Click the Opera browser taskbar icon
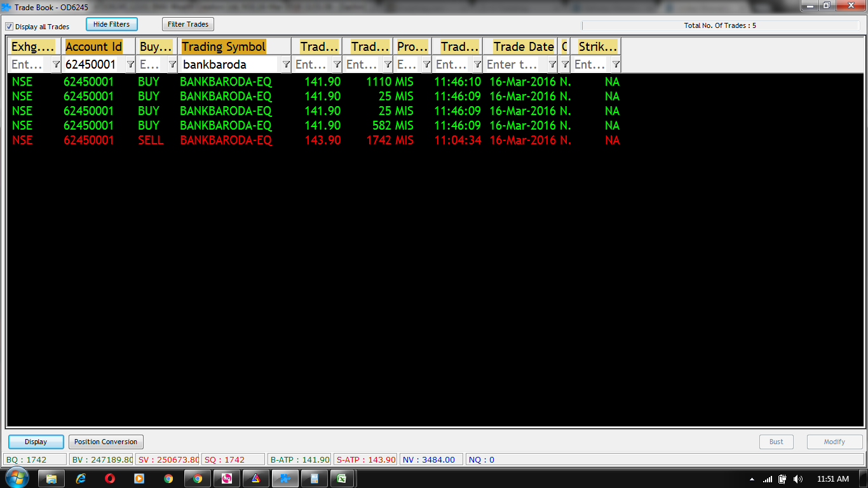This screenshot has width=868, height=488. click(x=110, y=478)
